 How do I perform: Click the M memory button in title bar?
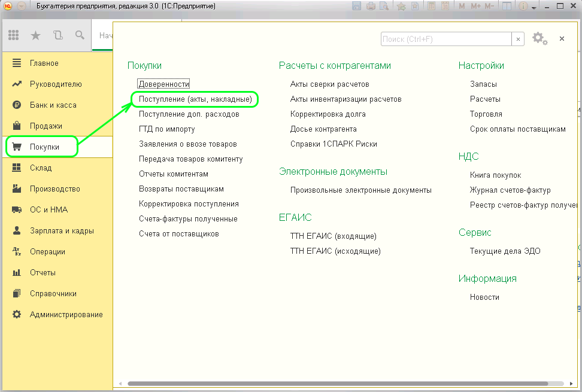coord(462,6)
